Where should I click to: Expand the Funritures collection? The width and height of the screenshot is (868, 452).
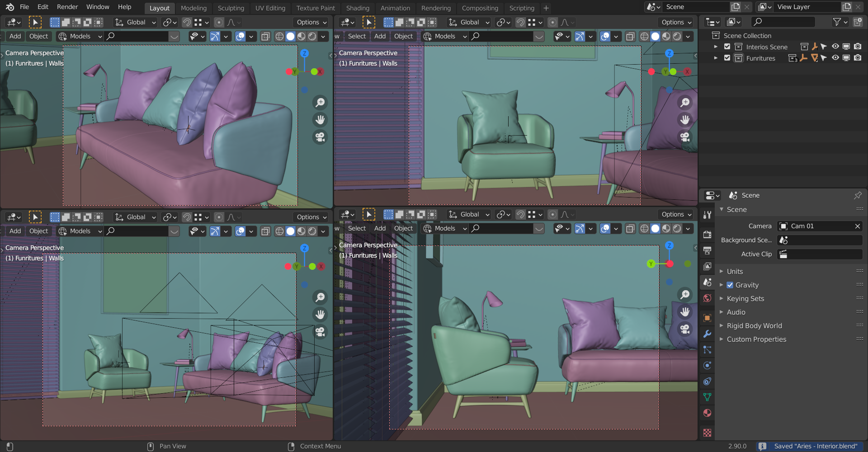716,58
